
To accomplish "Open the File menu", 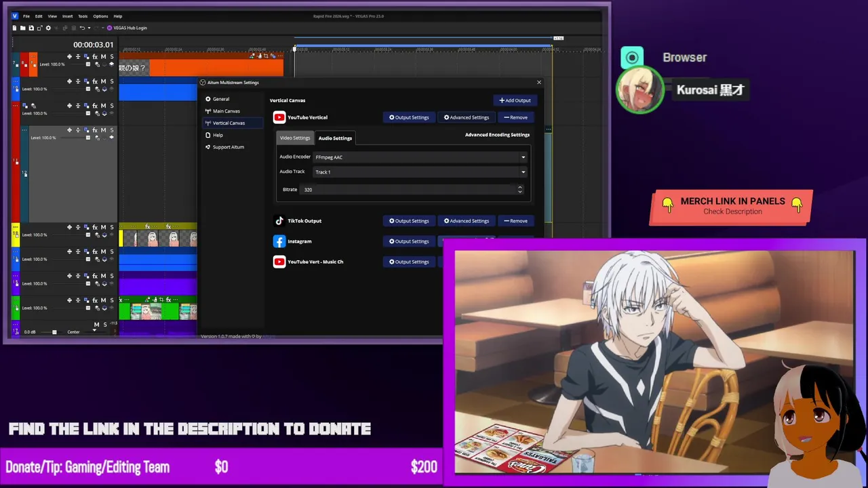I will click(x=26, y=16).
